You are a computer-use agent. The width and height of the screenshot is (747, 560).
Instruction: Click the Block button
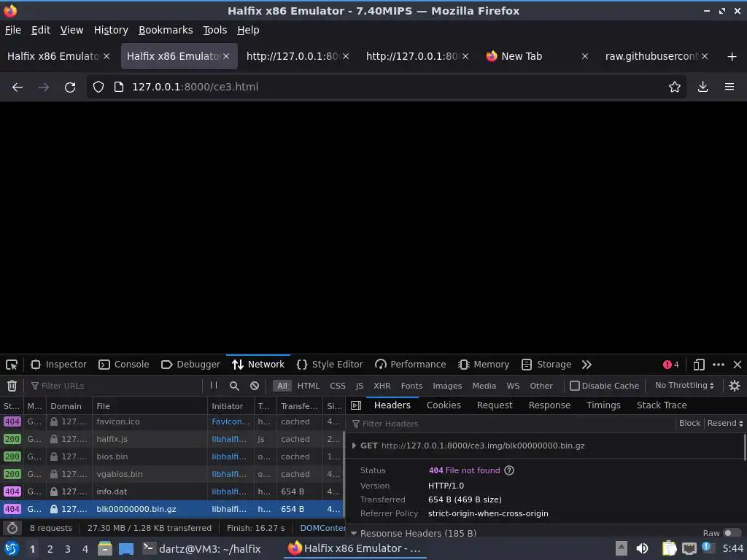tap(689, 423)
